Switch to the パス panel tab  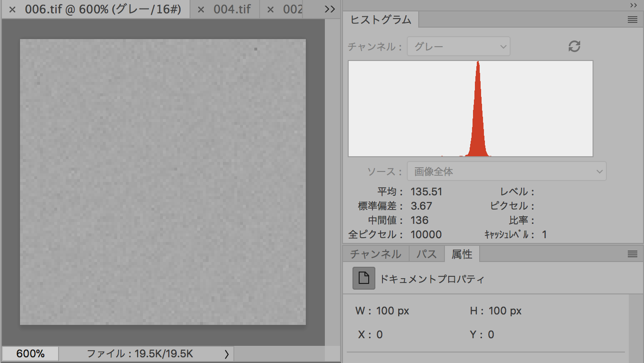click(426, 254)
